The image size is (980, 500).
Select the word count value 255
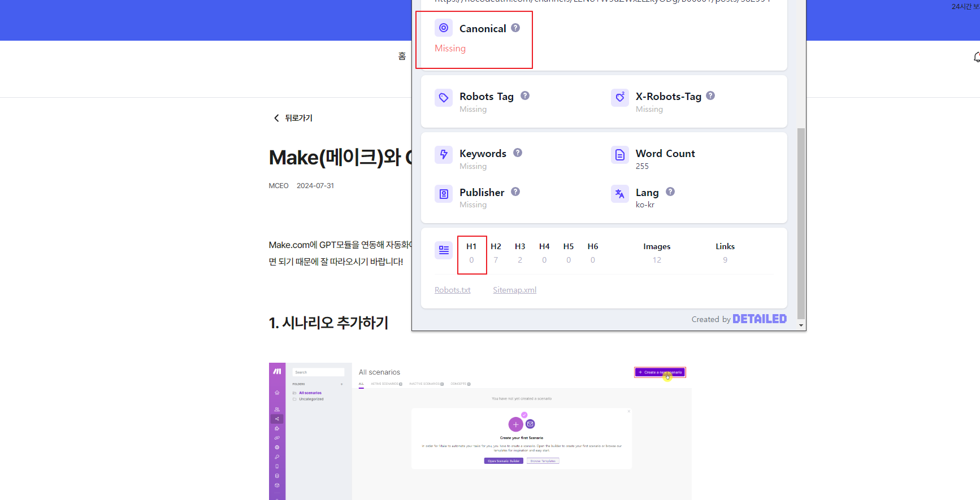coord(642,166)
